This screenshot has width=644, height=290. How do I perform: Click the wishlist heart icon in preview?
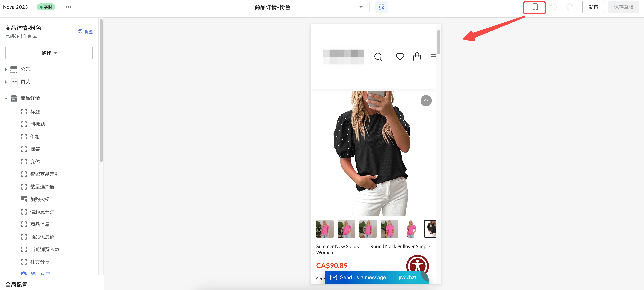pyautogui.click(x=400, y=57)
